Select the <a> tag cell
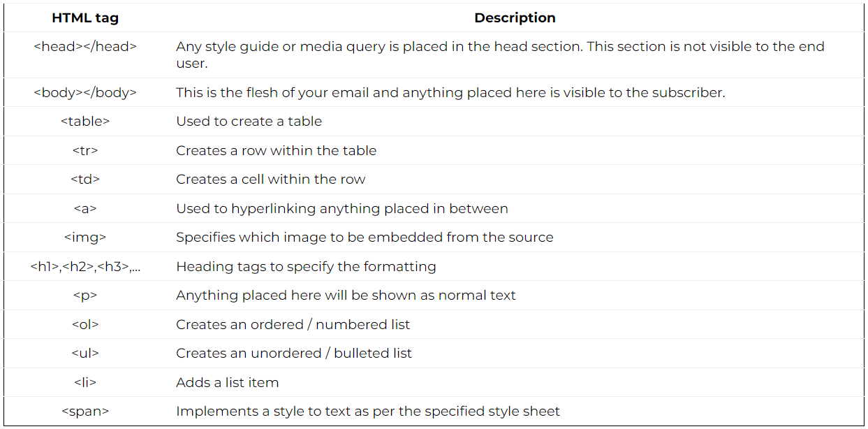Viewport: 868px width, 429px height. click(85, 208)
